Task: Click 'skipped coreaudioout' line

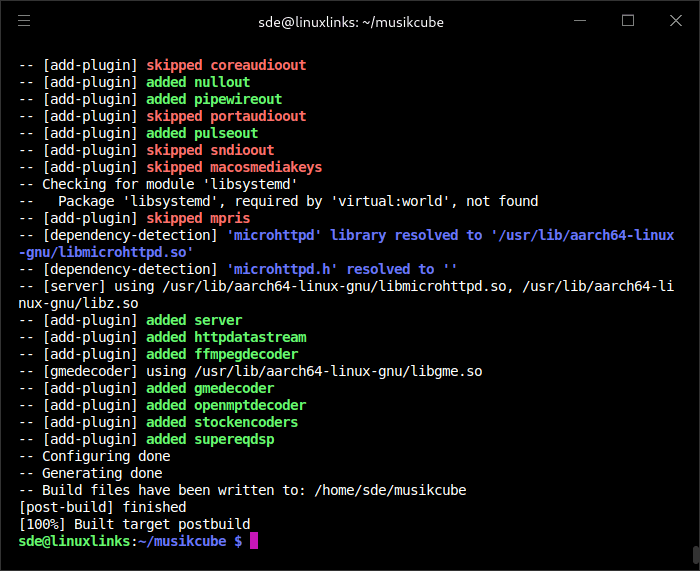Action: (162, 65)
